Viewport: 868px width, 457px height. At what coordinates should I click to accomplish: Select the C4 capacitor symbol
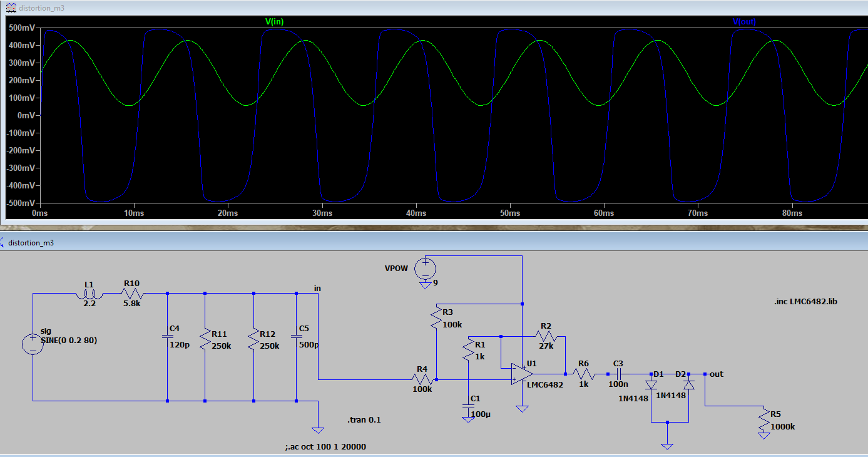168,336
